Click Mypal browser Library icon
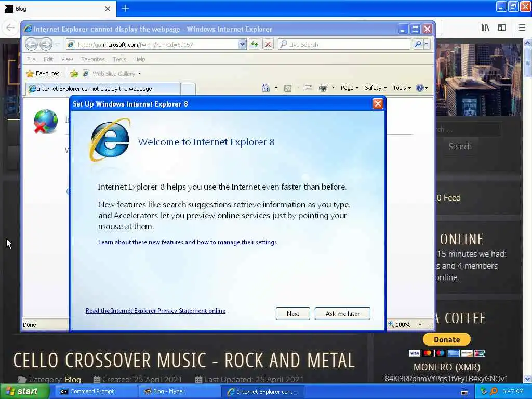 coord(485,28)
